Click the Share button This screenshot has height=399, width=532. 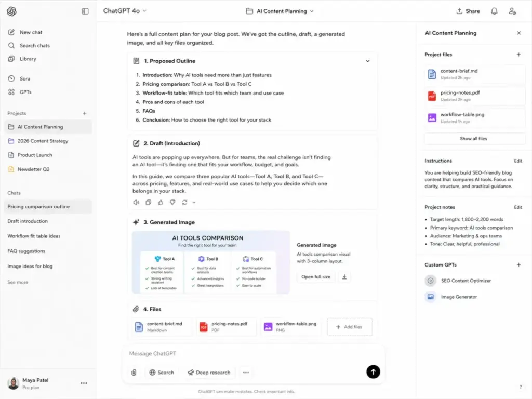pos(468,11)
